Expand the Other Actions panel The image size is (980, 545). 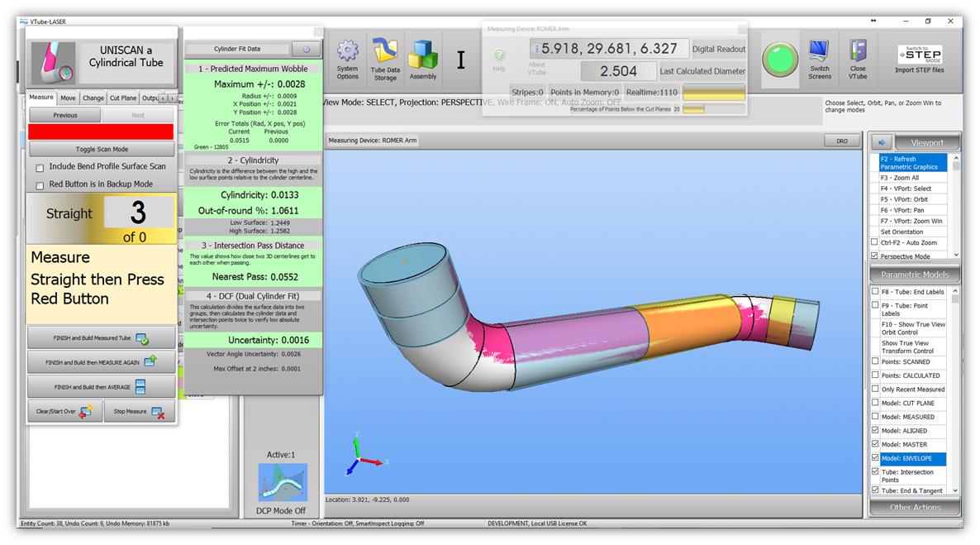915,508
